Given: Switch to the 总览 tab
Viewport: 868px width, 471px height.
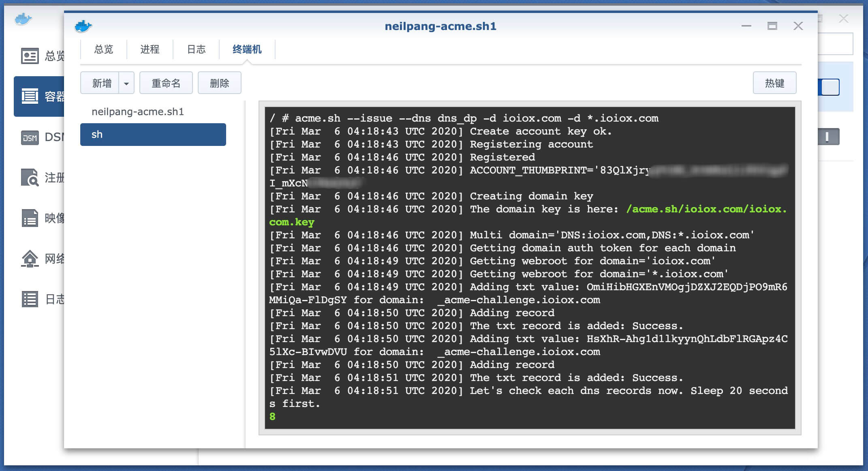Looking at the screenshot, I should point(103,49).
